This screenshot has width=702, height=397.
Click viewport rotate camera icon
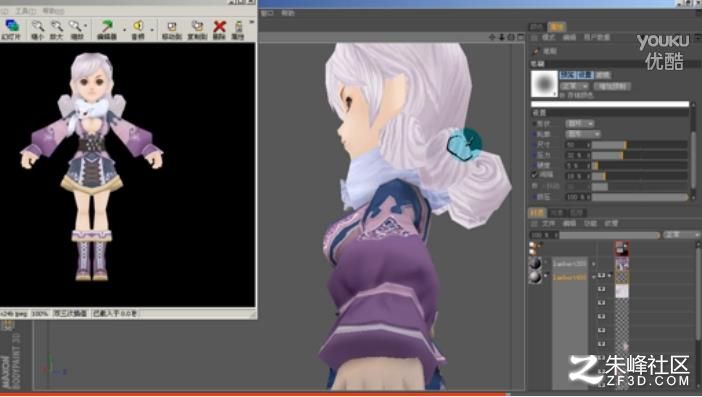511,37
